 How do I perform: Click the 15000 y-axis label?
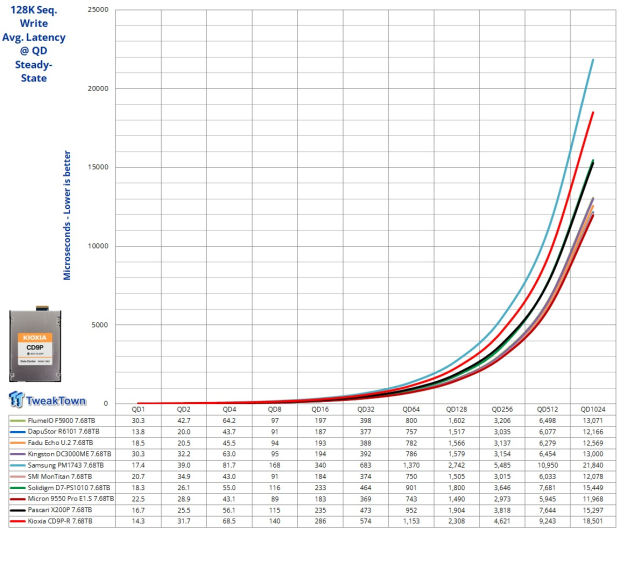click(x=98, y=167)
